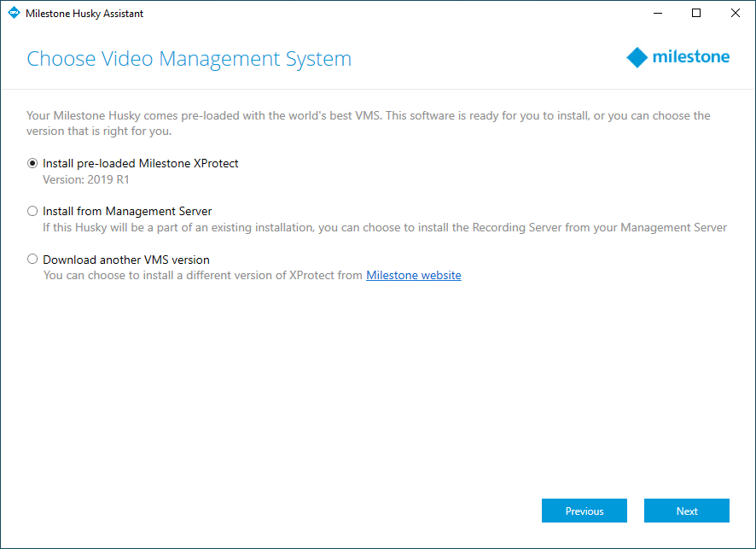Click the 'Choose Video Management System' heading
This screenshot has width=756, height=549.
click(189, 59)
